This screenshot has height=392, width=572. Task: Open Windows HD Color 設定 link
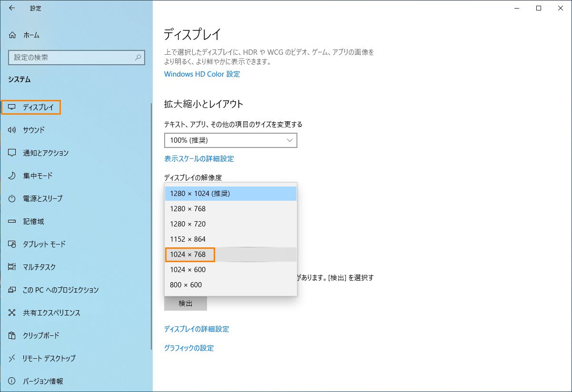(x=202, y=74)
